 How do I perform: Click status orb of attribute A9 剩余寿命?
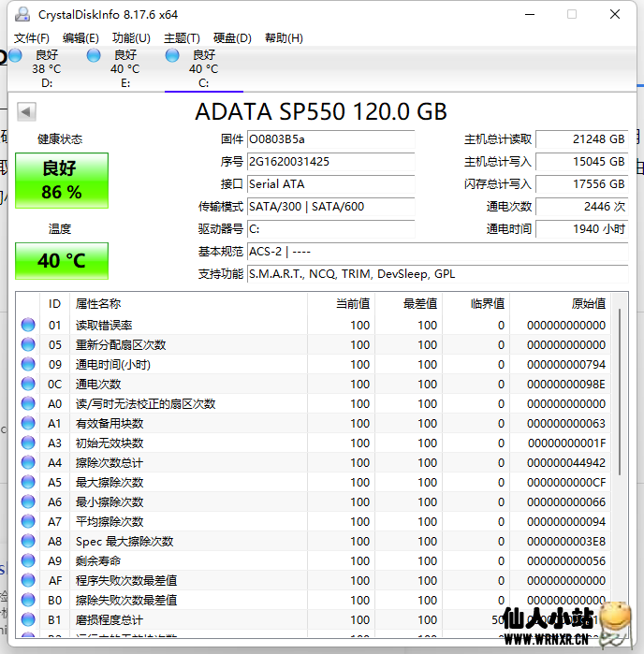click(x=28, y=560)
